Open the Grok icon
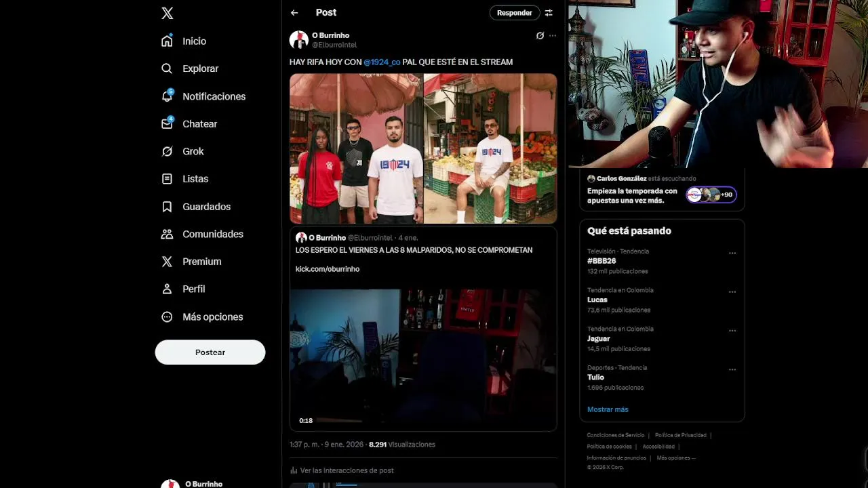Image resolution: width=868 pixels, height=488 pixels. tap(167, 151)
